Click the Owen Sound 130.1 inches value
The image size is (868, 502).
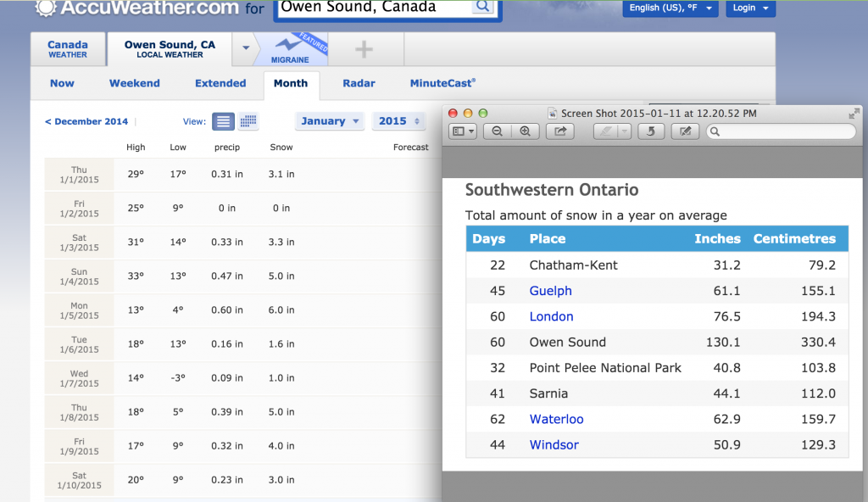click(x=723, y=343)
